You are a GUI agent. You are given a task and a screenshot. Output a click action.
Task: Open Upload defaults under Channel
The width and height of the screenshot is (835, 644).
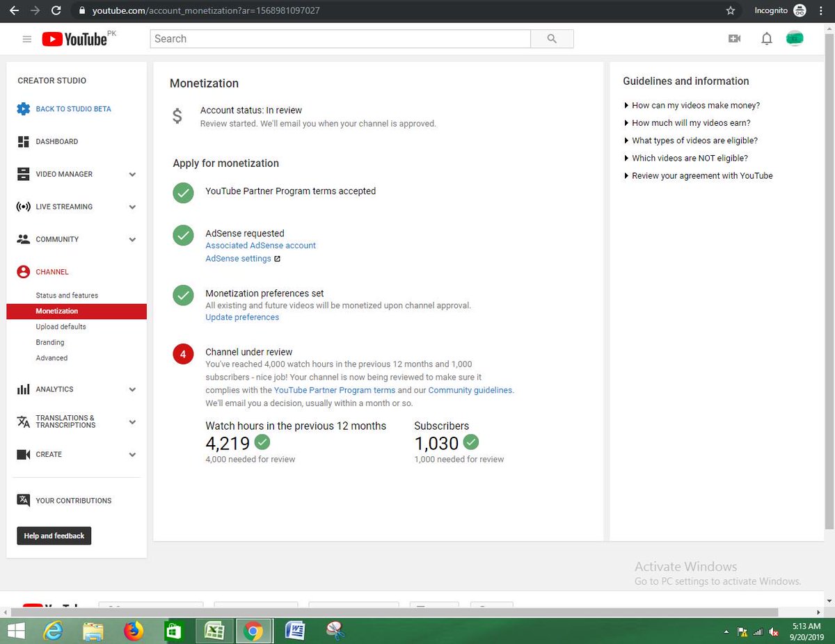point(61,327)
